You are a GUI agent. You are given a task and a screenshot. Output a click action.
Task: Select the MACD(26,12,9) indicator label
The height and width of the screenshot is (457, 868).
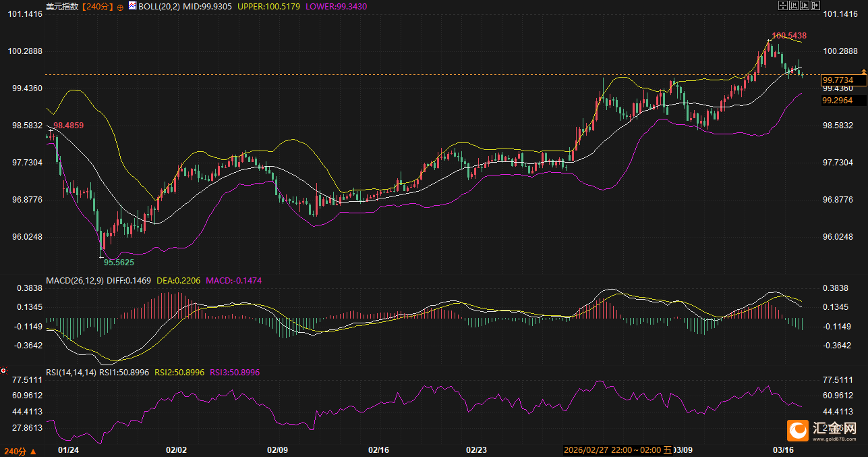coord(75,280)
